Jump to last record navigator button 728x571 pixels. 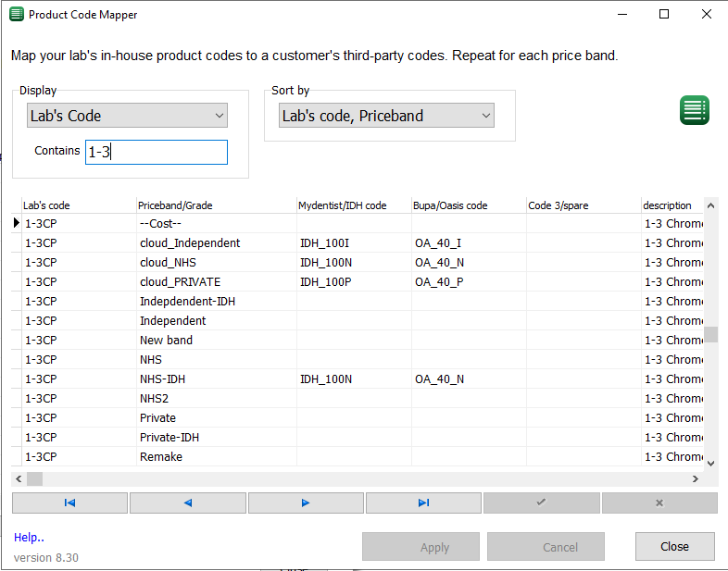pos(423,503)
